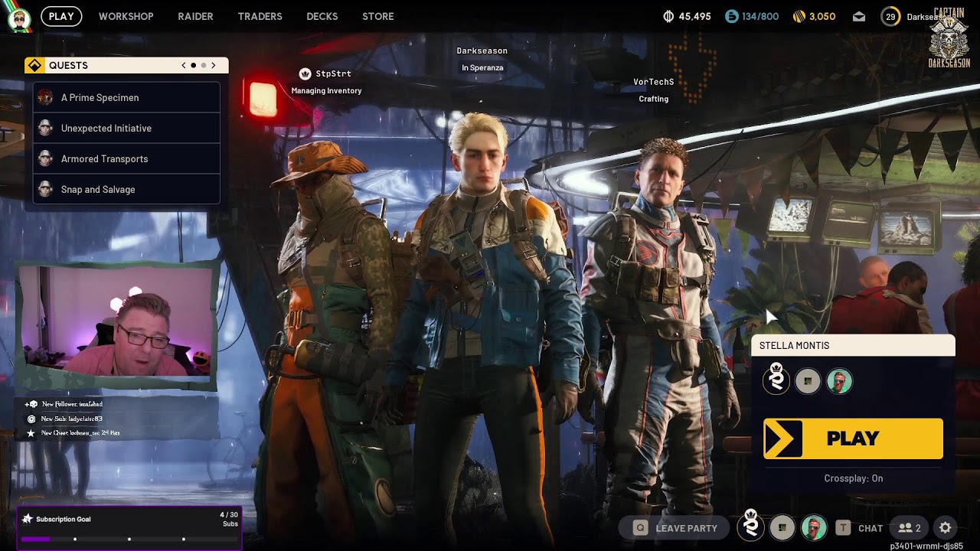The width and height of the screenshot is (980, 551).
Task: Click the StpStrt player name label
Action: pos(334,73)
